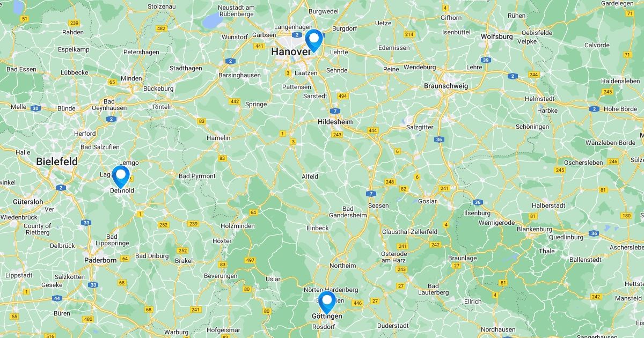
Task: Click the Bielefeld city label
Action: [x=57, y=161]
